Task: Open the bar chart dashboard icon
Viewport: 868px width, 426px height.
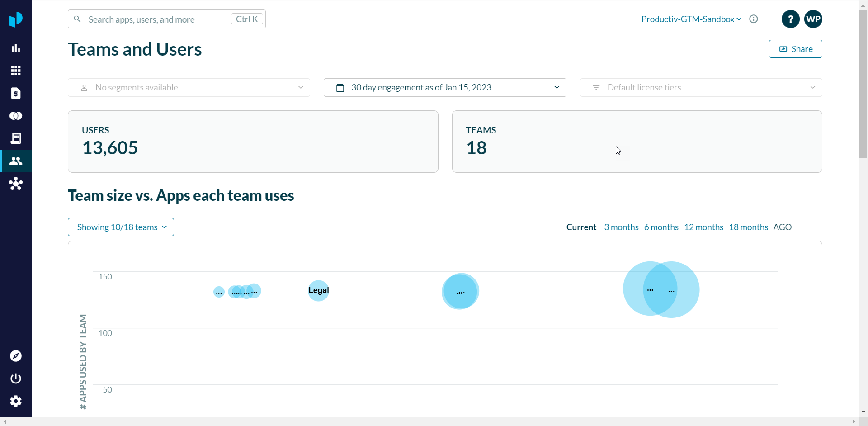Action: point(16,48)
